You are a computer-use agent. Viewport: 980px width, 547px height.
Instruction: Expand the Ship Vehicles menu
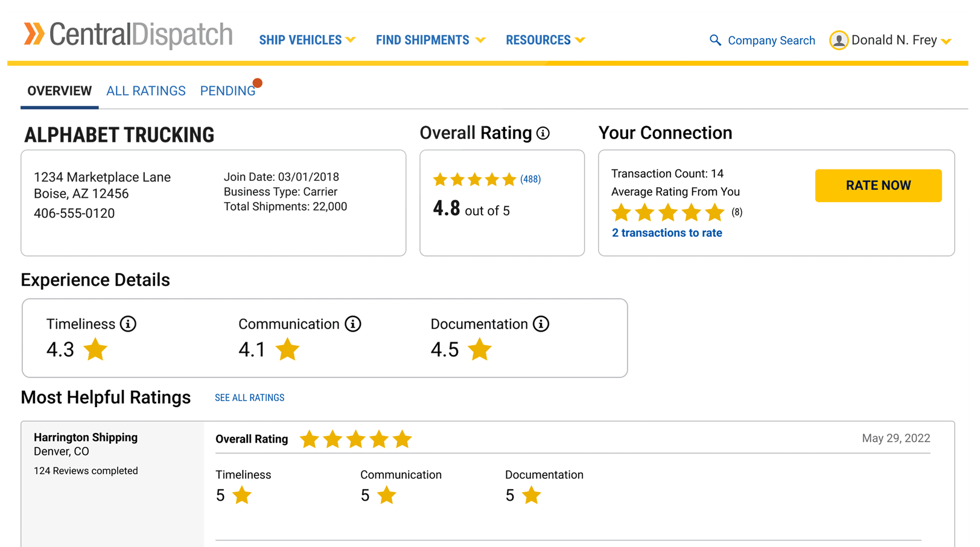pos(307,40)
